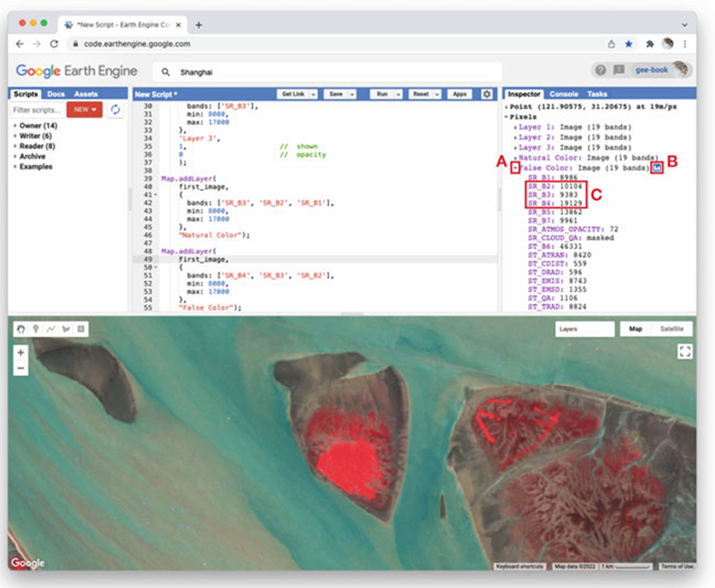Switch to the Inspector tab
715x588 pixels.
524,94
